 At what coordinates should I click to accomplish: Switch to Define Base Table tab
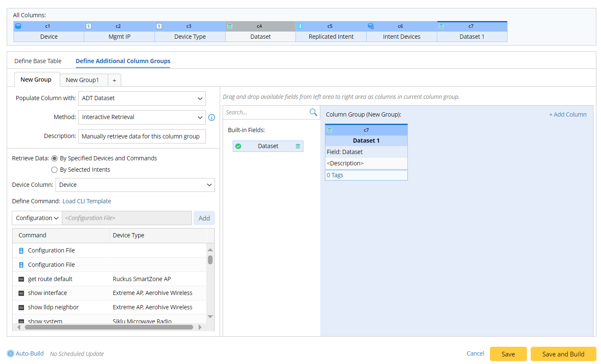(38, 61)
